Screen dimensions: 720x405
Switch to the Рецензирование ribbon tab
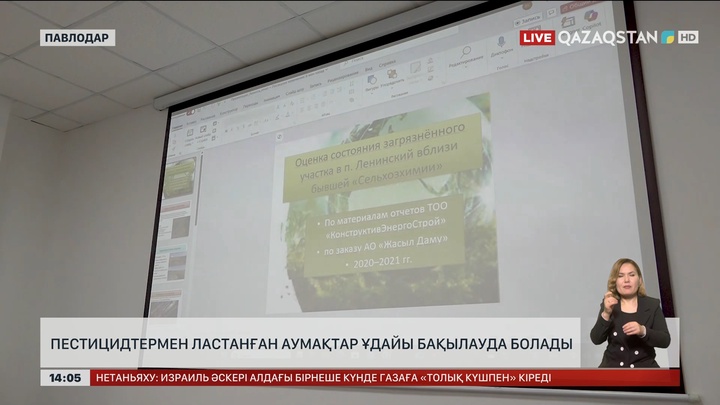343,76
